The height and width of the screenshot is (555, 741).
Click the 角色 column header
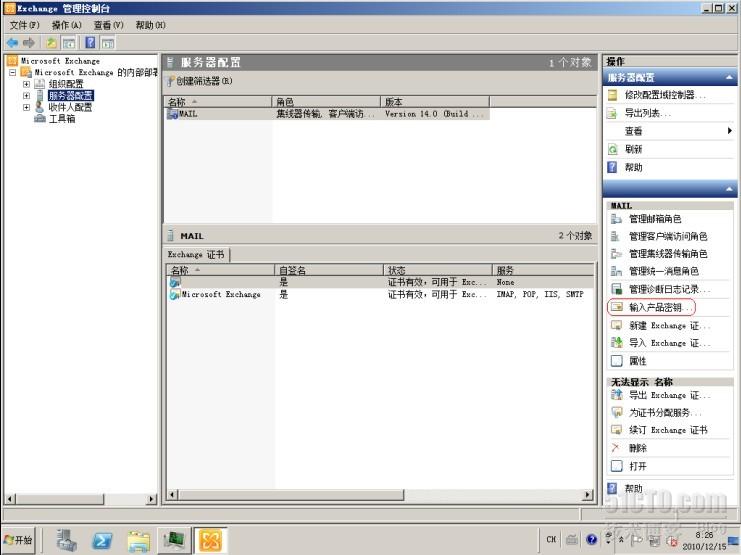[x=326, y=102]
